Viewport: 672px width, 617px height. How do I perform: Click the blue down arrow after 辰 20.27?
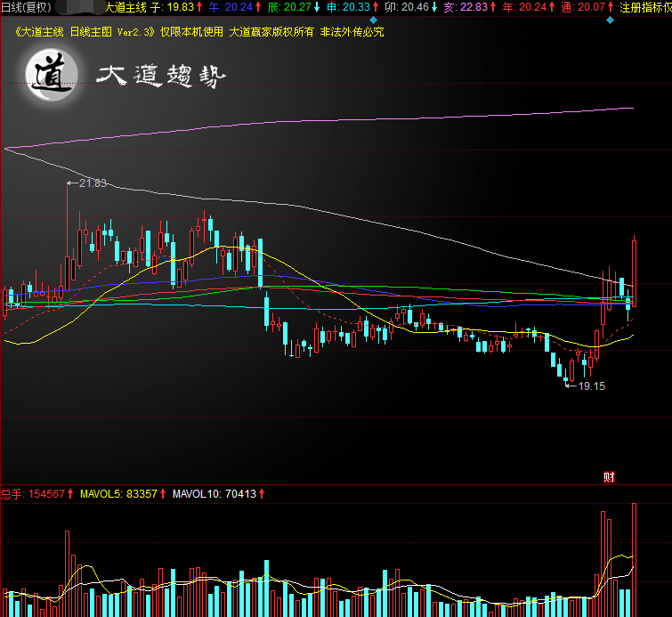317,7
